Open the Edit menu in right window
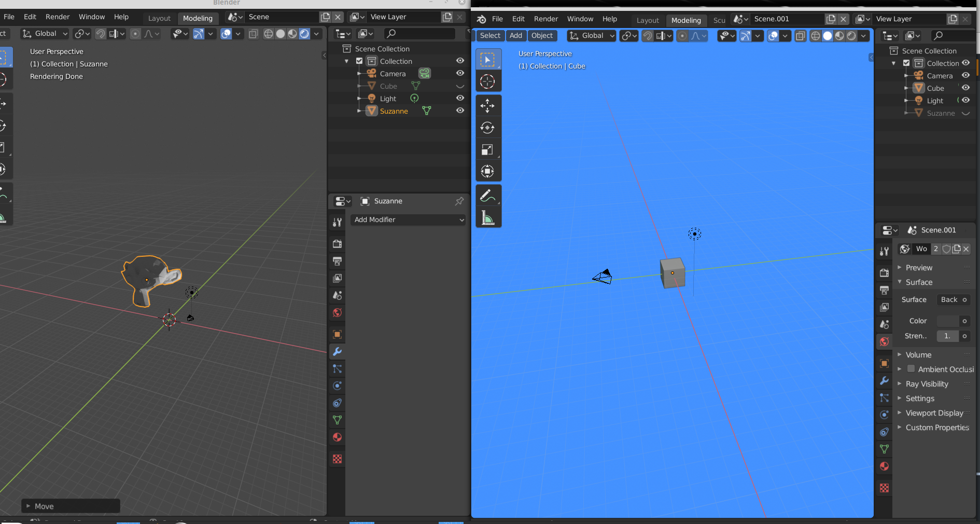The height and width of the screenshot is (524, 980). (519, 19)
